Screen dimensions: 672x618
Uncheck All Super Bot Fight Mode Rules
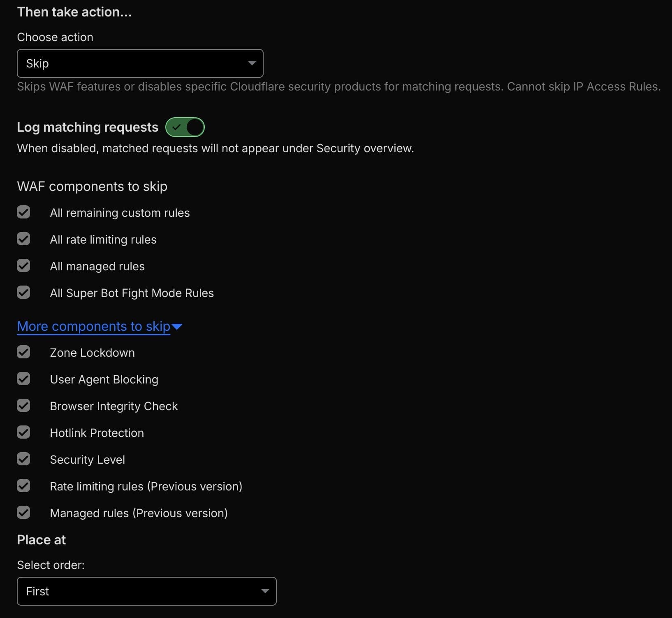[23, 293]
